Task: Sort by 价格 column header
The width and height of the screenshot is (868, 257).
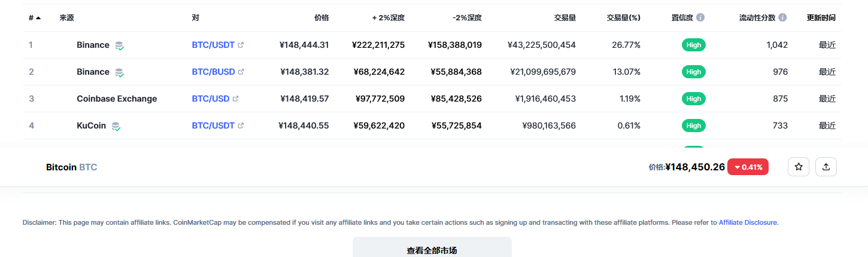Action: point(321,18)
